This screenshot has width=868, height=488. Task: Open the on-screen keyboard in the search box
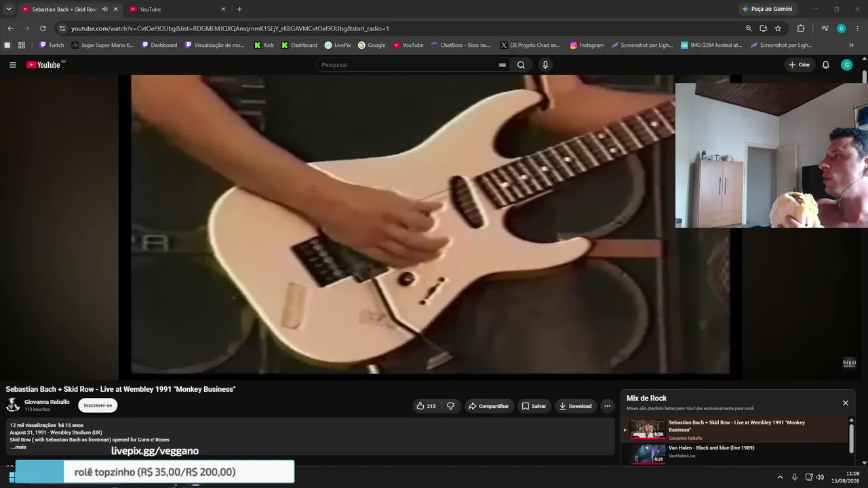point(502,65)
